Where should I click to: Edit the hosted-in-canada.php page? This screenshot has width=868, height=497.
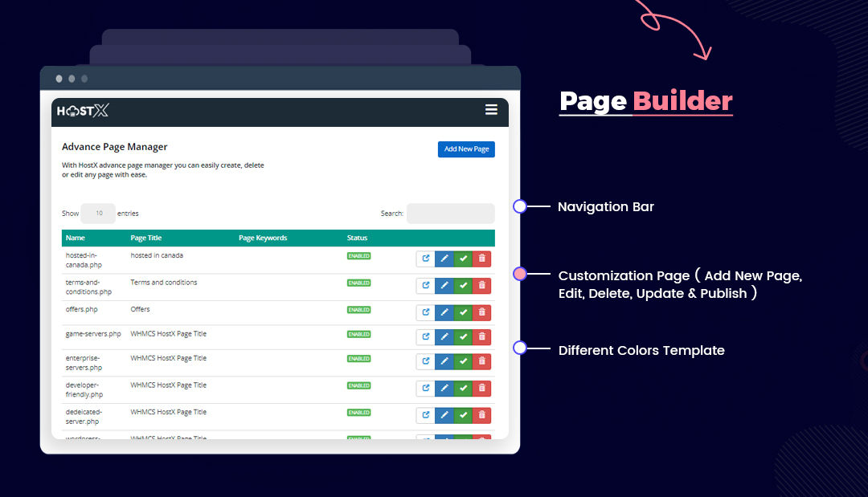pos(444,259)
